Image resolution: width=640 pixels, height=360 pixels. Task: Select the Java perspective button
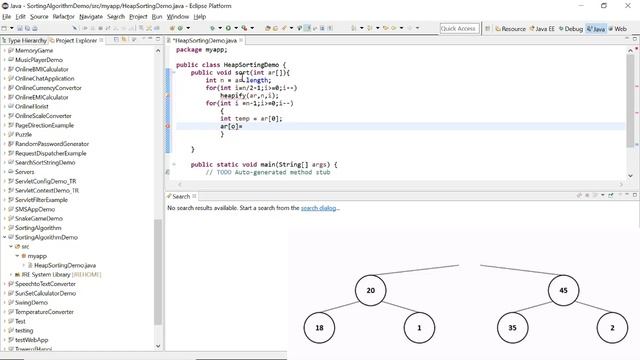[x=596, y=29]
